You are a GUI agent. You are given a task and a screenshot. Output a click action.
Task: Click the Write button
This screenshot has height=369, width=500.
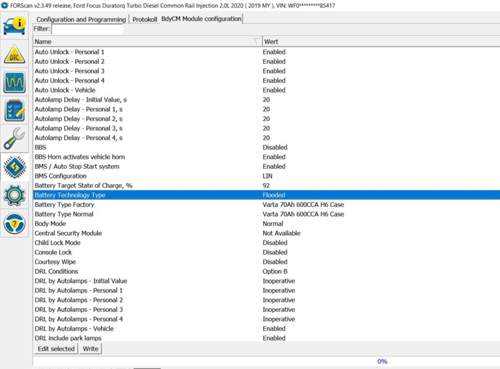tap(90, 349)
